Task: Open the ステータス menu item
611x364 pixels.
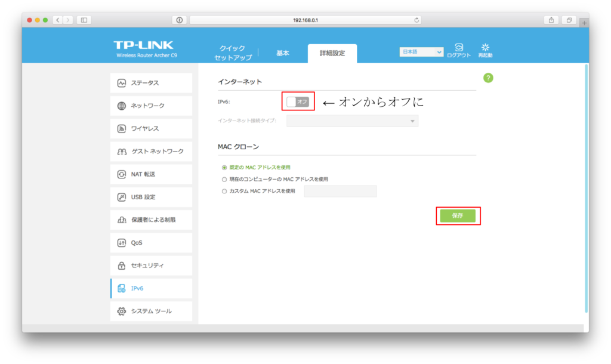Action: [x=151, y=83]
